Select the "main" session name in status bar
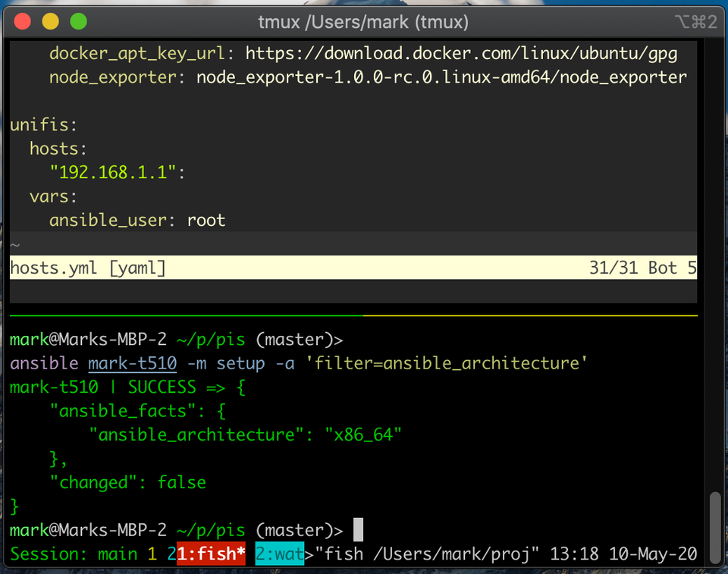Screen dimensions: 728x574 tap(118, 554)
